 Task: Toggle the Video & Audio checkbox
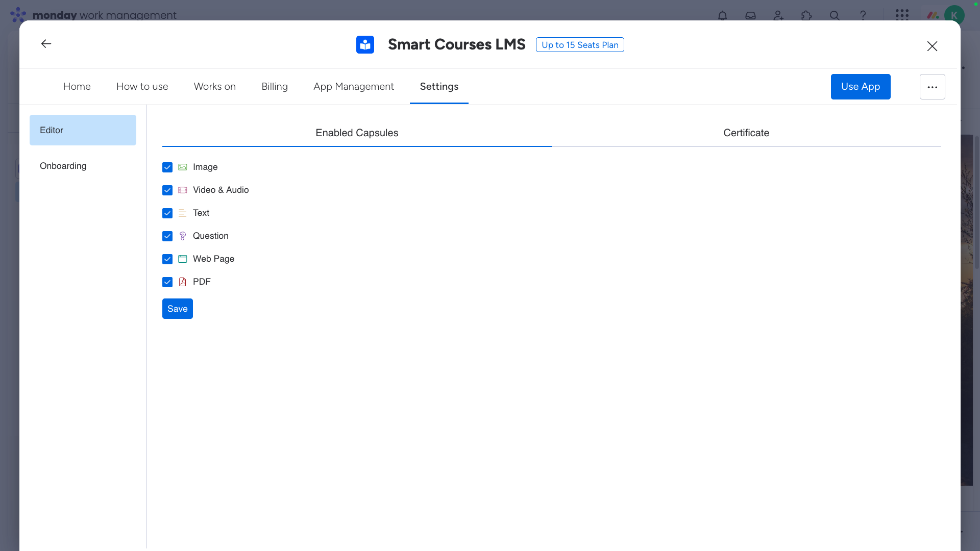tap(167, 190)
